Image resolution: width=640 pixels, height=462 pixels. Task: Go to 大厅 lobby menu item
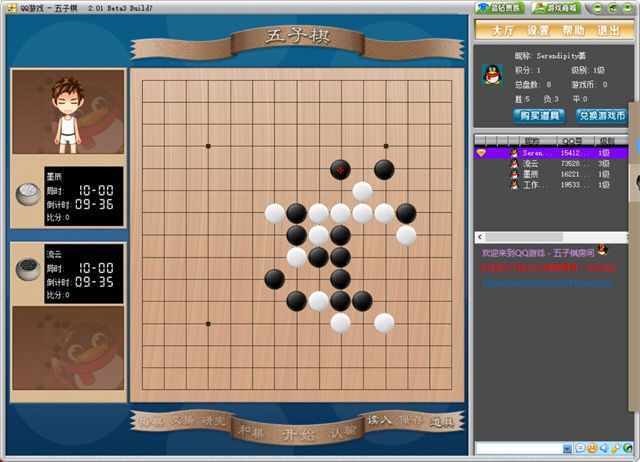click(502, 31)
